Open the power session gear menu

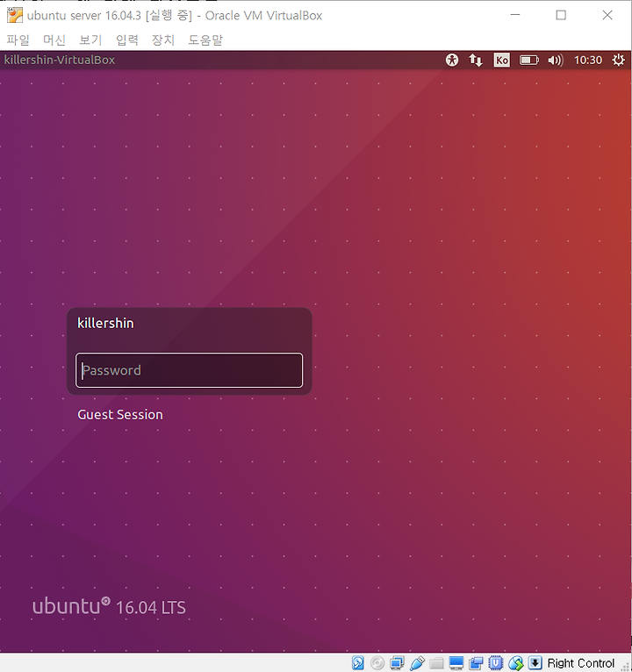(x=618, y=60)
